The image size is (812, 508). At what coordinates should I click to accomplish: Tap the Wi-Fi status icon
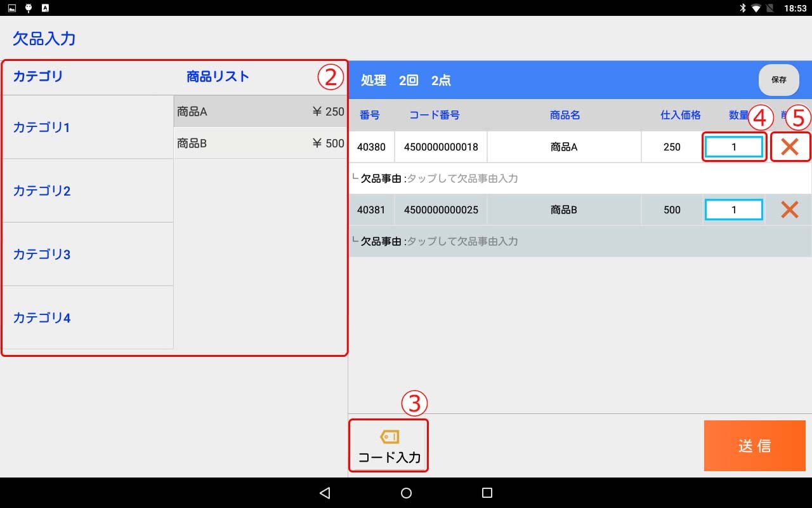click(756, 8)
